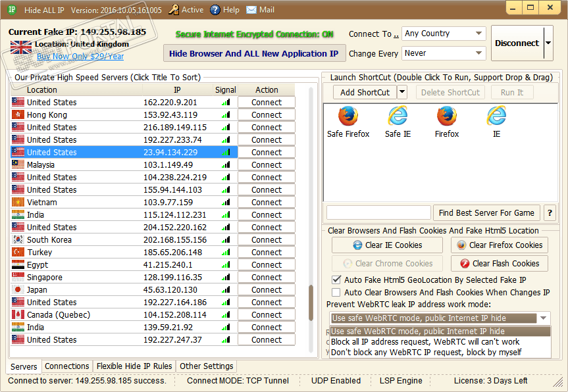568x392 pixels.
Task: Click signal bars for 185.65.206.148
Action: 226,253
